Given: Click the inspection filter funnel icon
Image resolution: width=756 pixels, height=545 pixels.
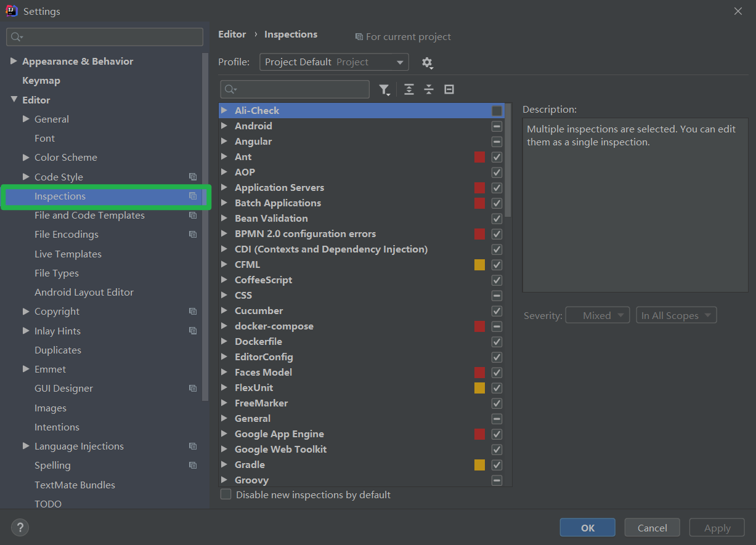Looking at the screenshot, I should click(x=384, y=90).
